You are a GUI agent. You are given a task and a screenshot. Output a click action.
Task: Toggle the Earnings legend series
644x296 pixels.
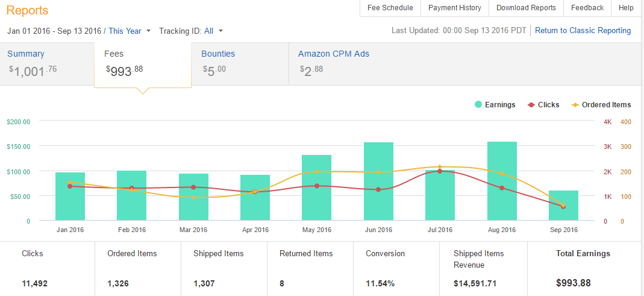coord(495,104)
